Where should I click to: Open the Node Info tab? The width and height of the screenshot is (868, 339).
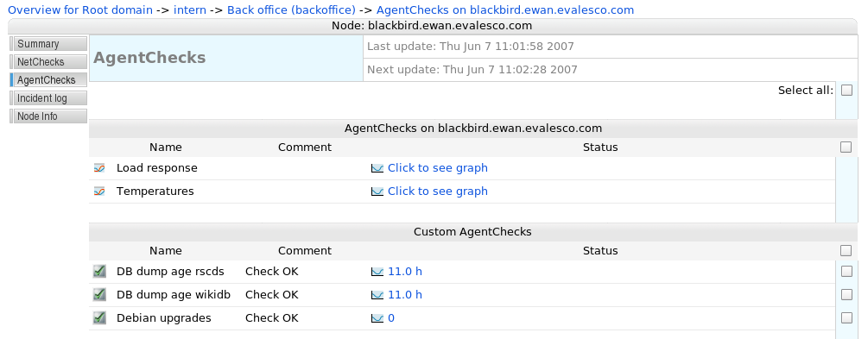pos(48,116)
